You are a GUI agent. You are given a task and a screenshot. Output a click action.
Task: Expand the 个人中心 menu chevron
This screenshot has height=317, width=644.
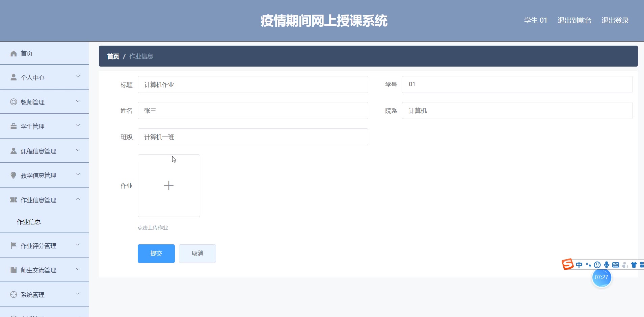(x=78, y=76)
